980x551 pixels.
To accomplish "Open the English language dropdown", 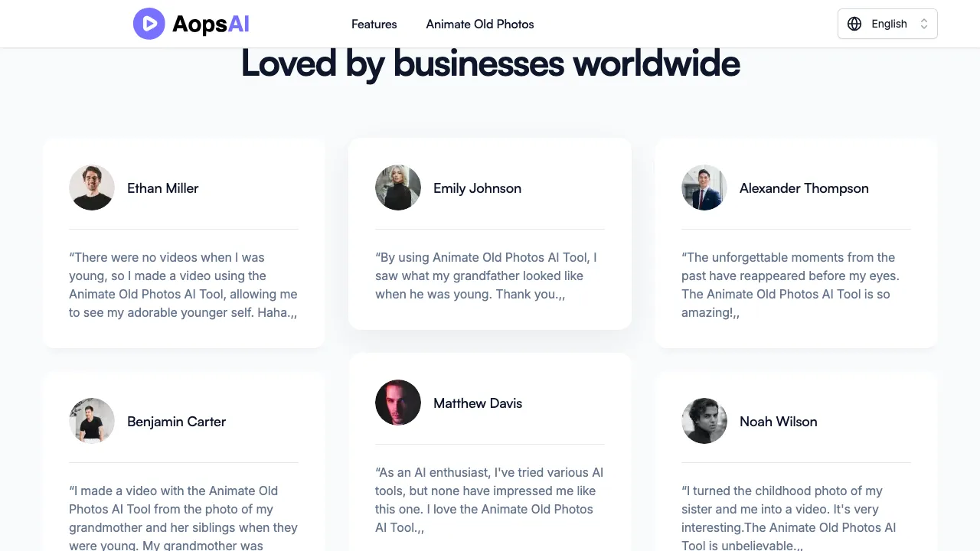I will [888, 24].
